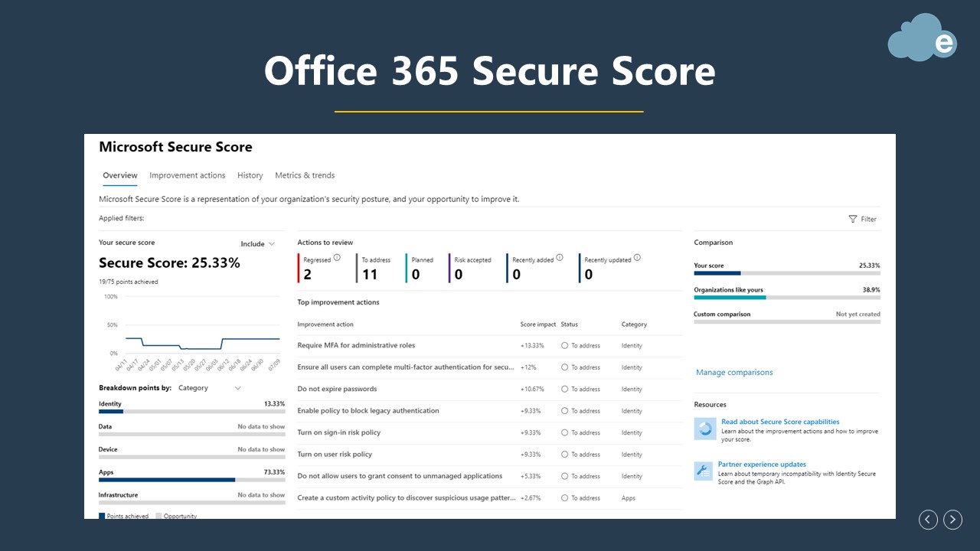Viewport: 980px width, 551px height.
Task: Switch to the History tab
Action: coord(250,175)
